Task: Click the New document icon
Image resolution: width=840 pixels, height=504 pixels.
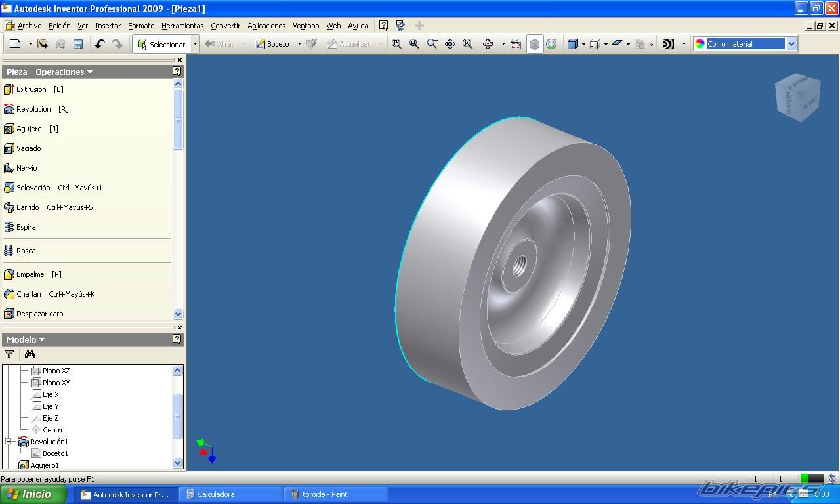Action: click(15, 44)
